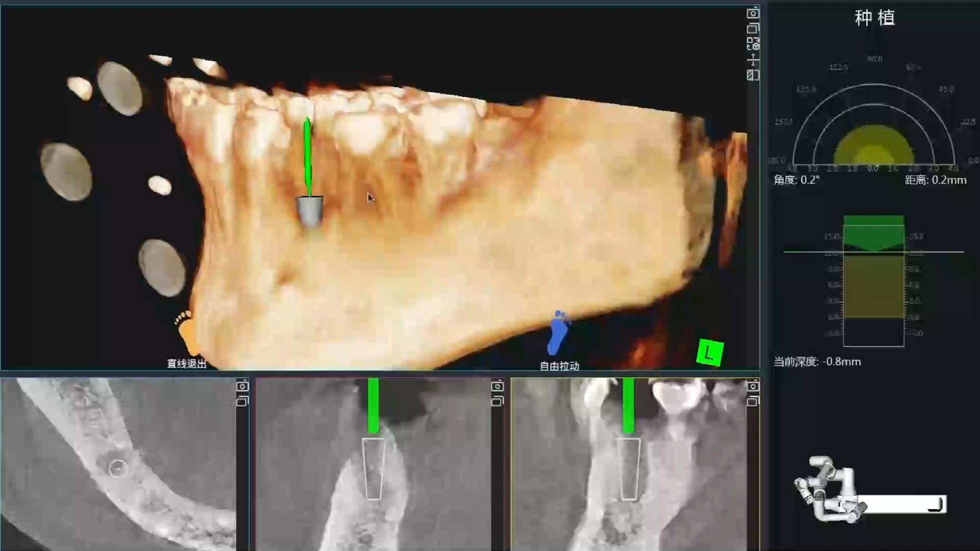This screenshot has height=551, width=980.
Task: Click the green drill bar in middle cross-section
Action: click(373, 406)
